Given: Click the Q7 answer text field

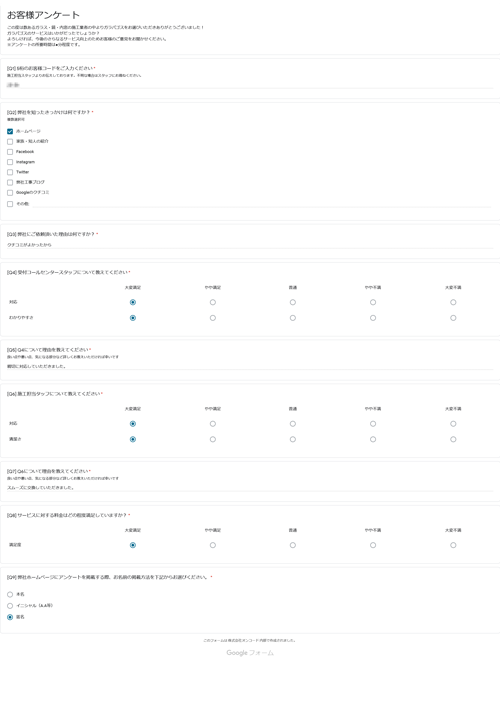Looking at the screenshot, I should tap(250, 487).
